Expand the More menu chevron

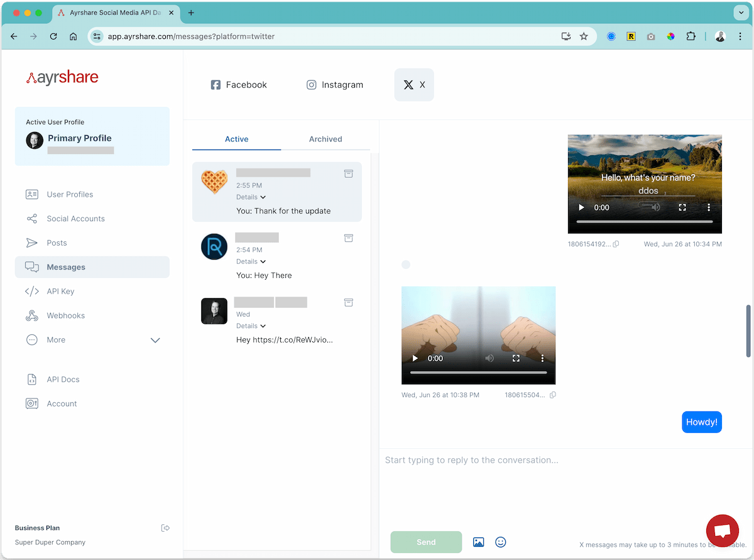(x=155, y=340)
